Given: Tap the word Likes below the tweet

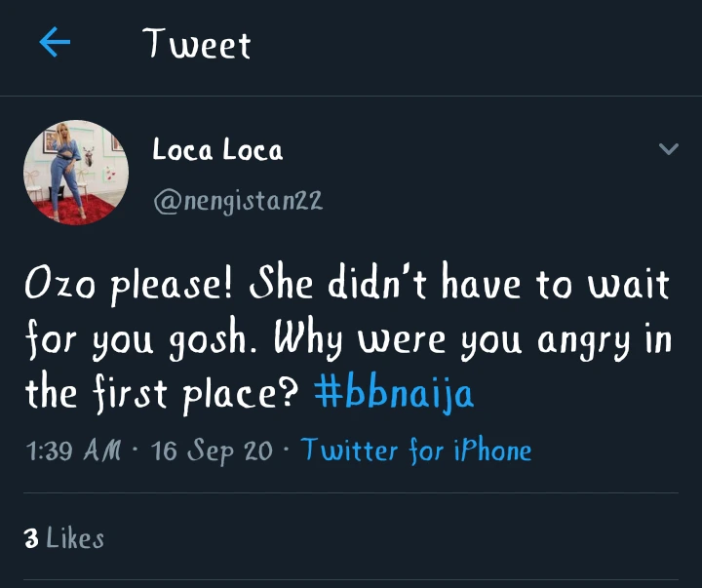Looking at the screenshot, I should coord(75,538).
